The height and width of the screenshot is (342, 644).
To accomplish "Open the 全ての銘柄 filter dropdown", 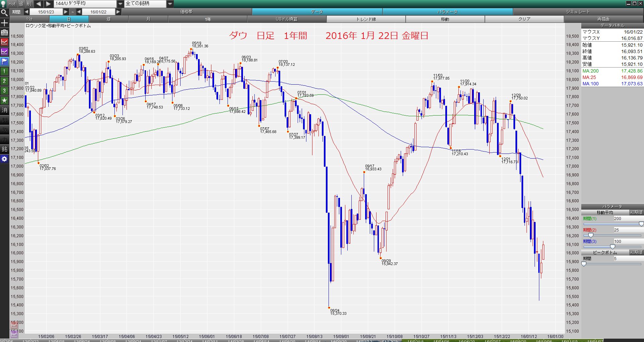I will click(x=170, y=4).
